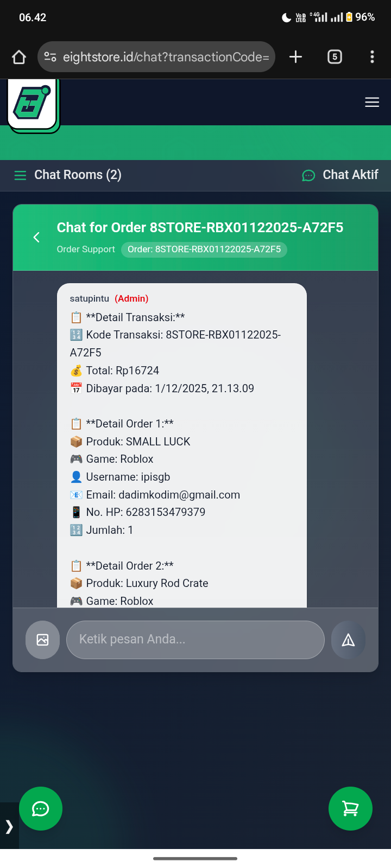Select the Chat Aktif indicator
This screenshot has width=391, height=868.
point(340,175)
